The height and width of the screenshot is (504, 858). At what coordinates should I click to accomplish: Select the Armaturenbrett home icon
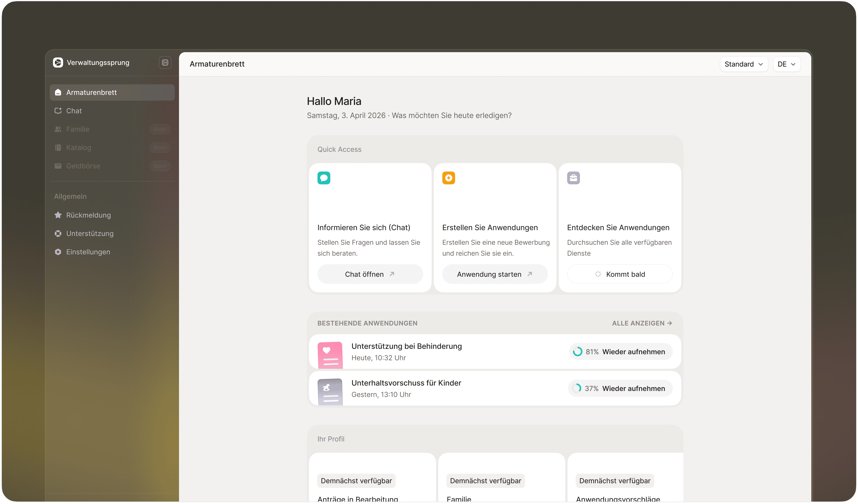pos(58,92)
